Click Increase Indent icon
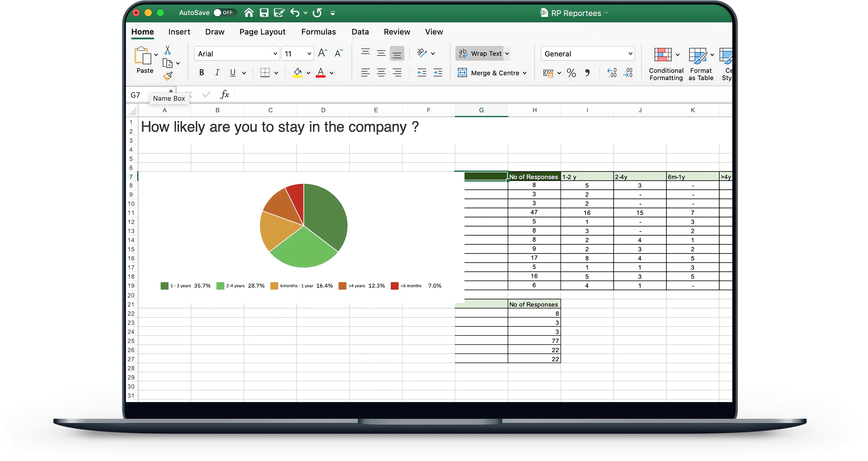The height and width of the screenshot is (461, 868). click(438, 72)
